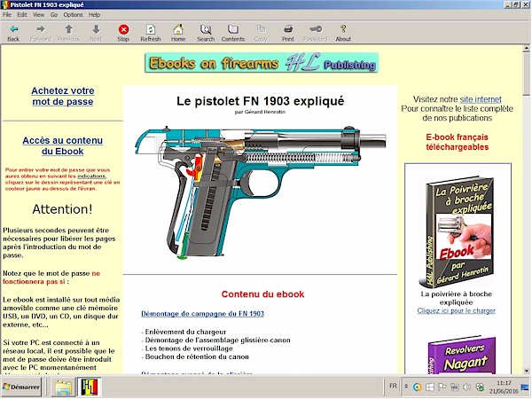Viewport: 532px width, 399px height.
Task: Open the Go menu
Action: [x=54, y=14]
